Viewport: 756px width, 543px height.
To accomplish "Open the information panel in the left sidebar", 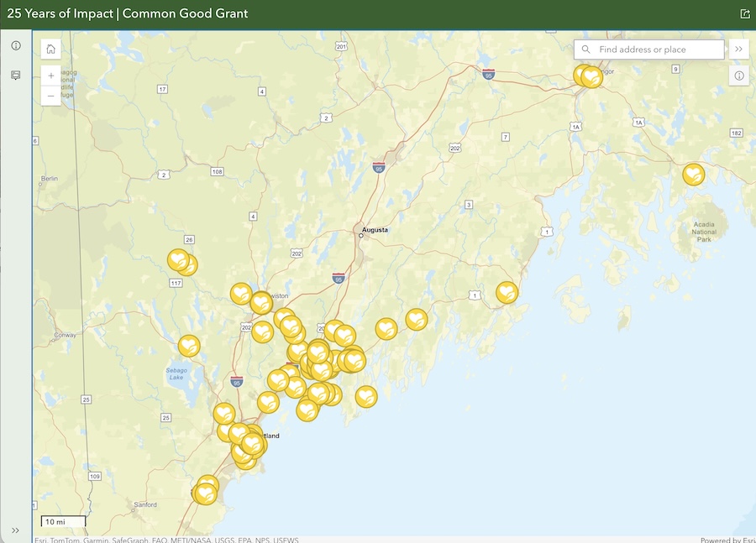I will [x=15, y=46].
